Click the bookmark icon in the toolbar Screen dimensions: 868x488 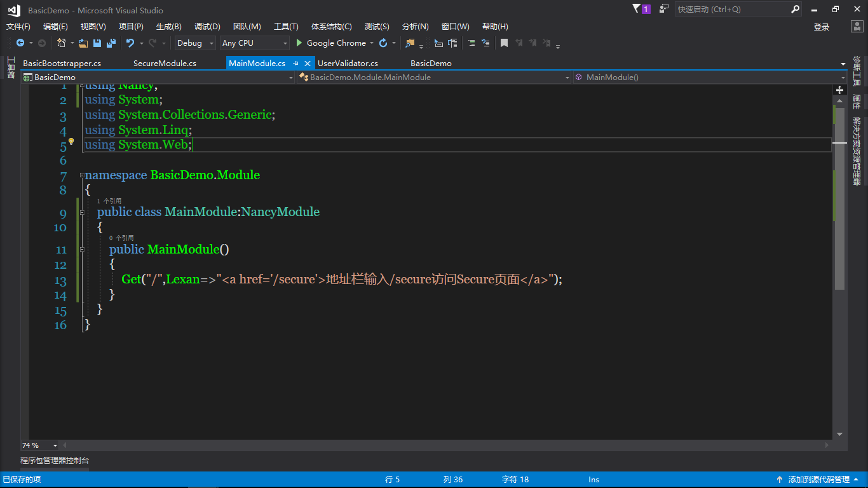[x=504, y=43]
